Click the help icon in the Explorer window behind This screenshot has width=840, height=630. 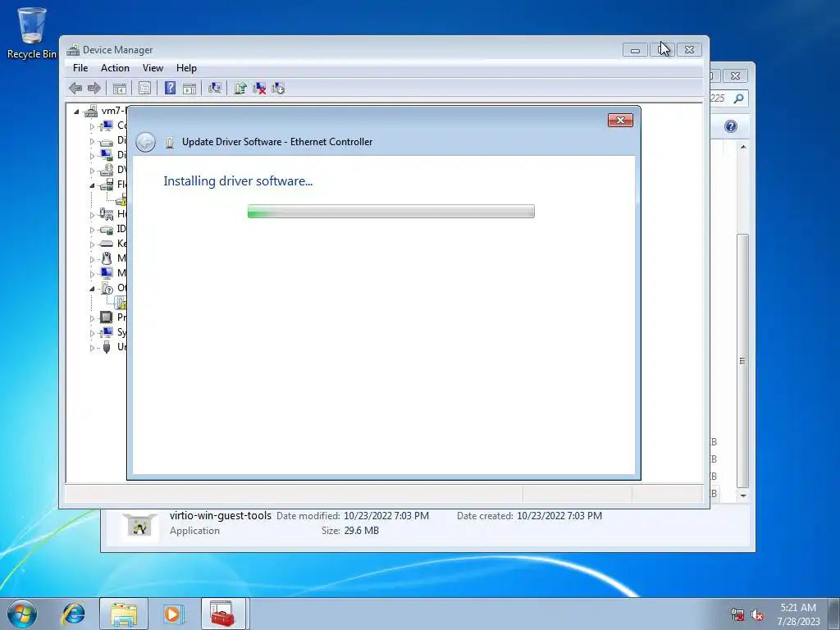[x=730, y=126]
